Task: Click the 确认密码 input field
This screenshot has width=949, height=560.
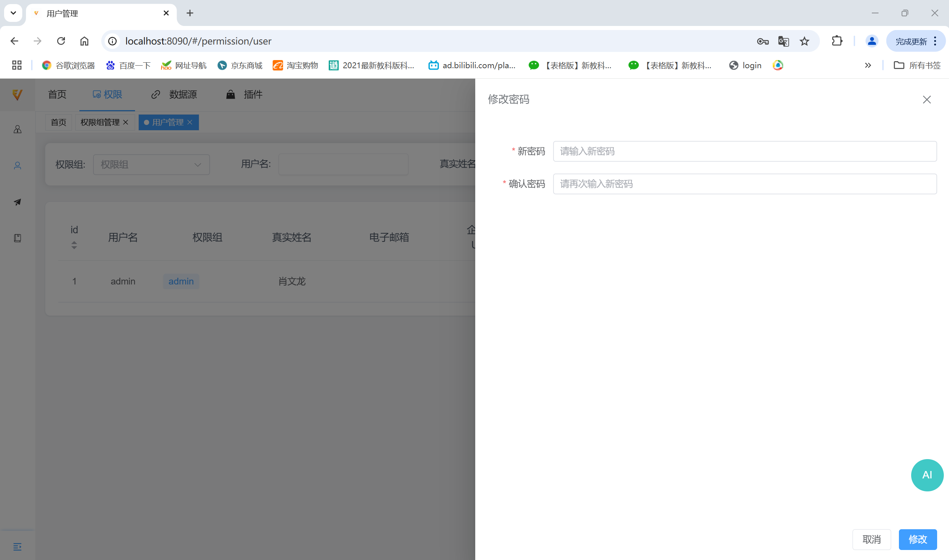Action: pos(745,184)
